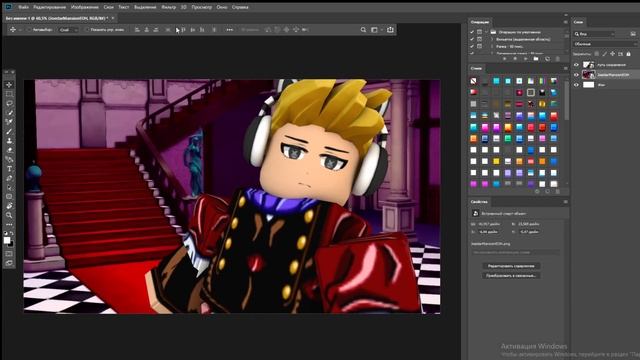
Task: Open the blend mode Обычные dropdown
Action: [x=605, y=44]
